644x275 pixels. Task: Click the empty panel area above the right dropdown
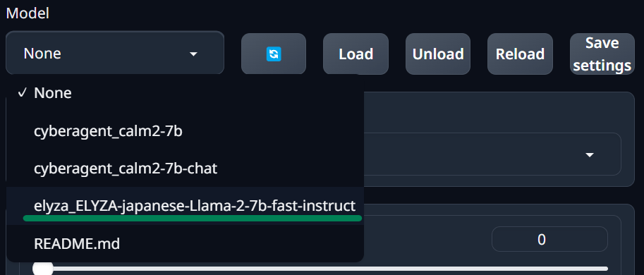(499, 112)
